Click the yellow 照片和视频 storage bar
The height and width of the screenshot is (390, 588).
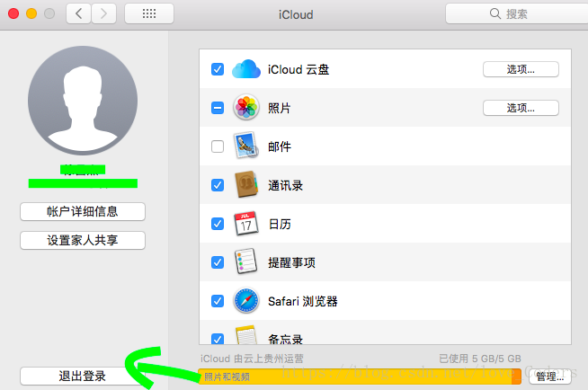click(x=355, y=377)
